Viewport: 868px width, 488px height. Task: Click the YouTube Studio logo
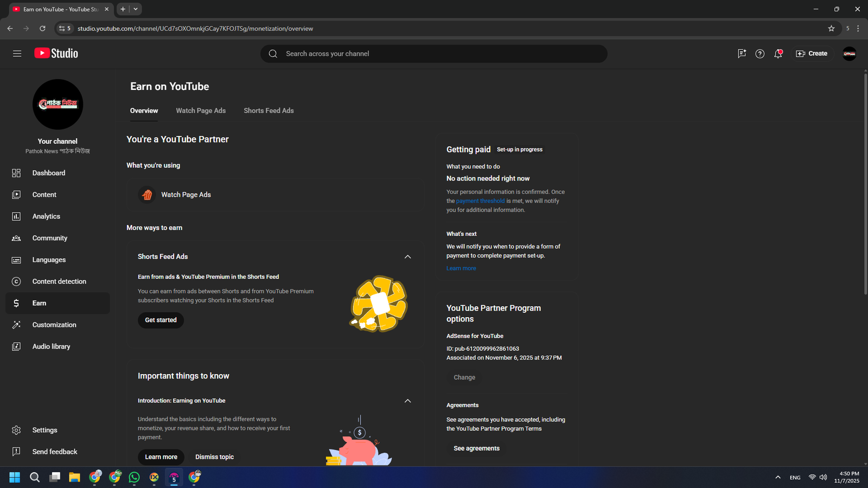click(56, 53)
